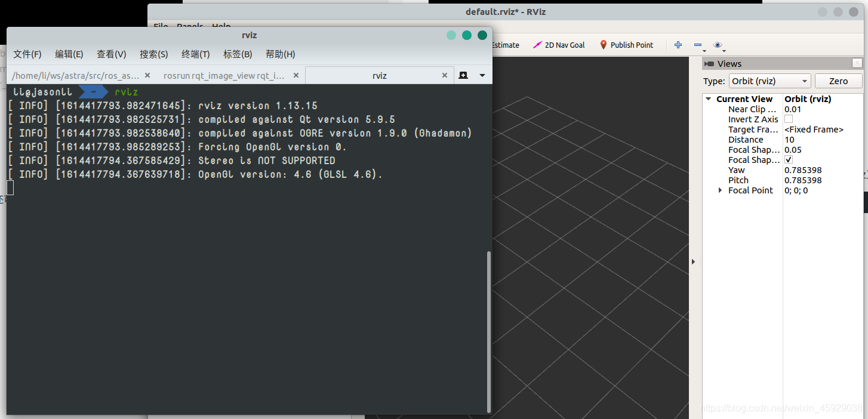868x419 pixels.
Task: Open the 编辑(E) menu in the terminal
Action: (x=69, y=54)
